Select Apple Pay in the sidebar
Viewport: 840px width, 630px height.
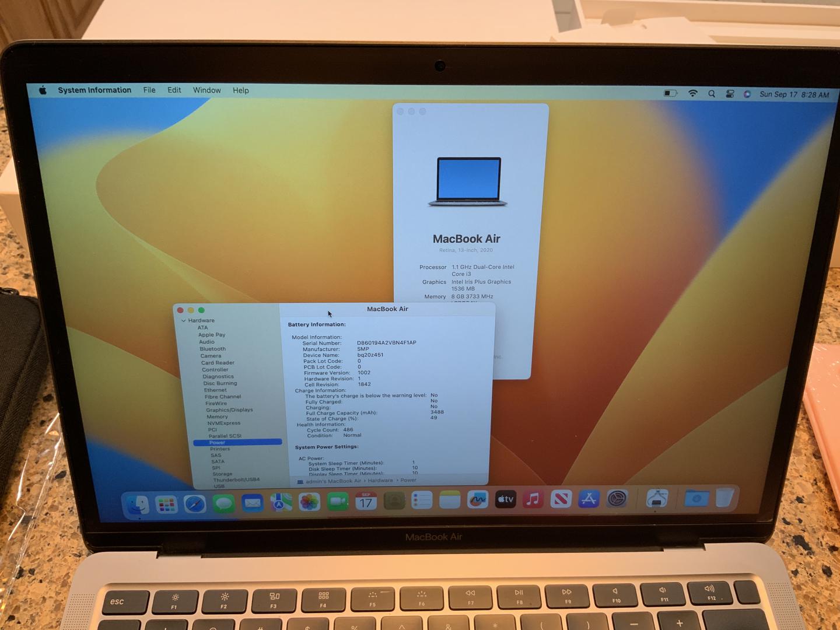pos(212,335)
